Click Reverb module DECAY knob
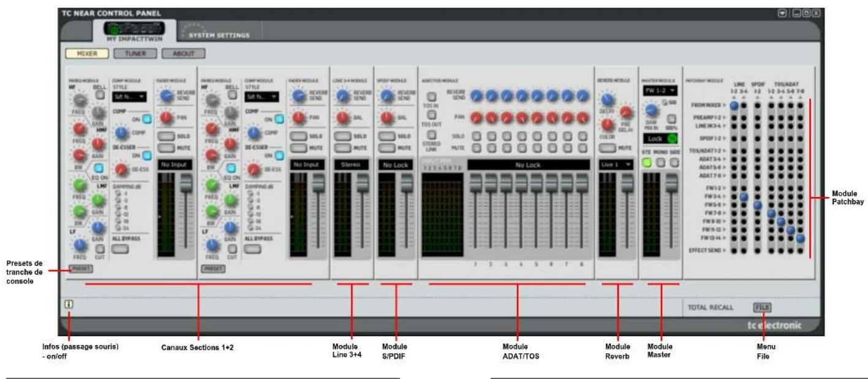868x379 pixels. (x=607, y=99)
